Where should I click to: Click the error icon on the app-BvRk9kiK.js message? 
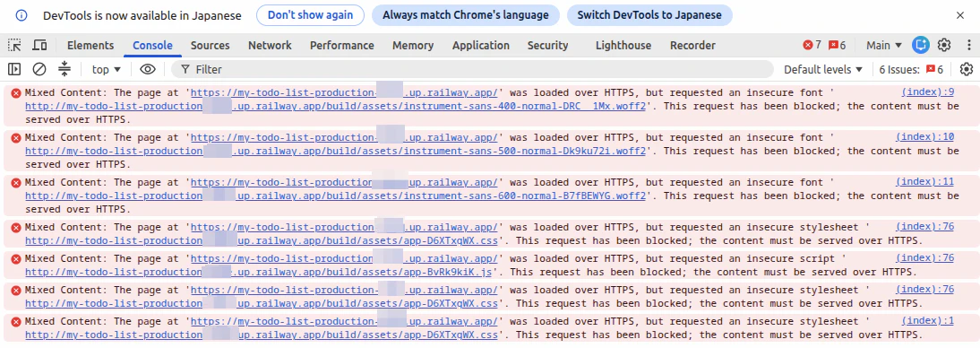[x=15, y=258]
